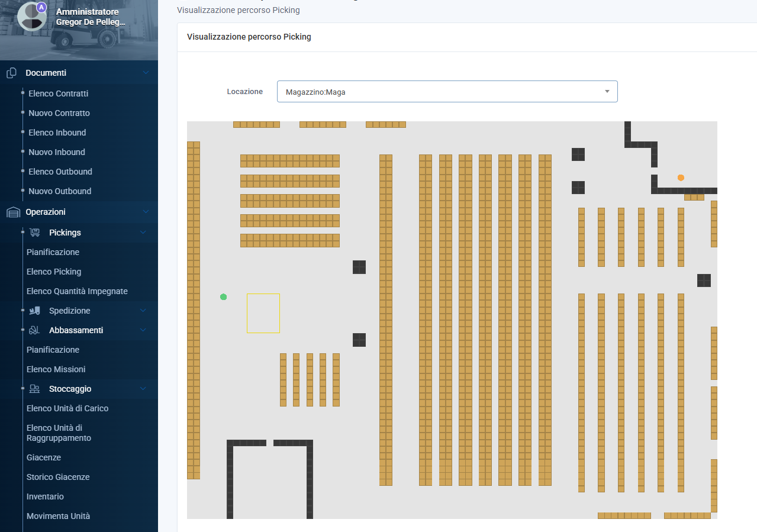Click the green start point marker

pos(223,297)
